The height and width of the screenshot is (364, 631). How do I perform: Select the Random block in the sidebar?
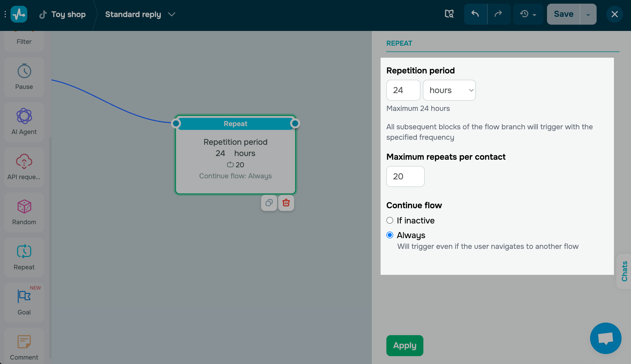coord(24,212)
